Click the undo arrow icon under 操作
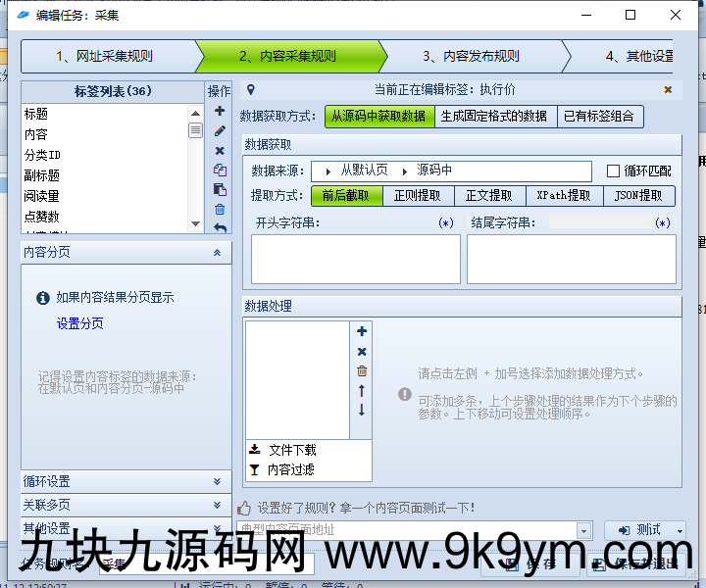 coord(220,228)
